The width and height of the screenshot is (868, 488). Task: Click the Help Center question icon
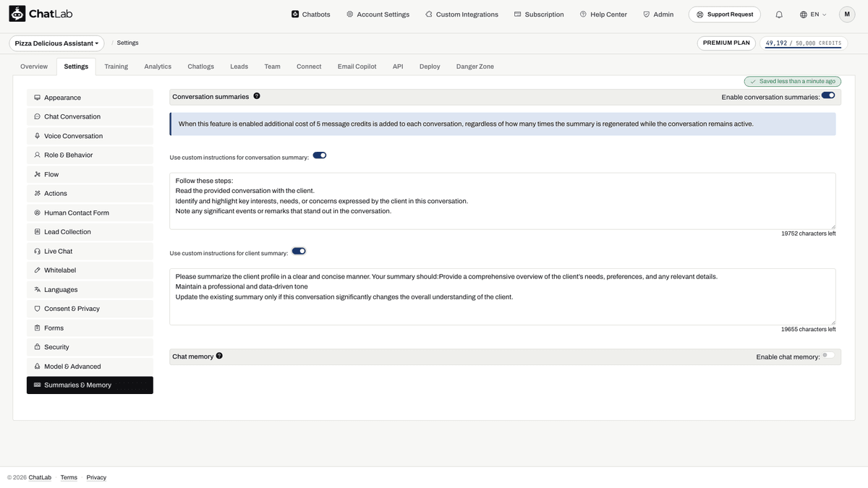click(583, 14)
